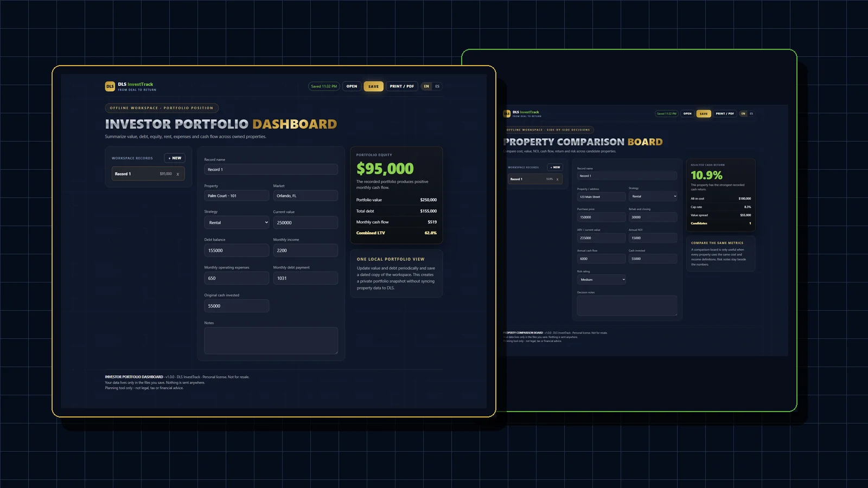Click the Notes text area in Dashboard
The width and height of the screenshot is (868, 488).
(x=271, y=341)
